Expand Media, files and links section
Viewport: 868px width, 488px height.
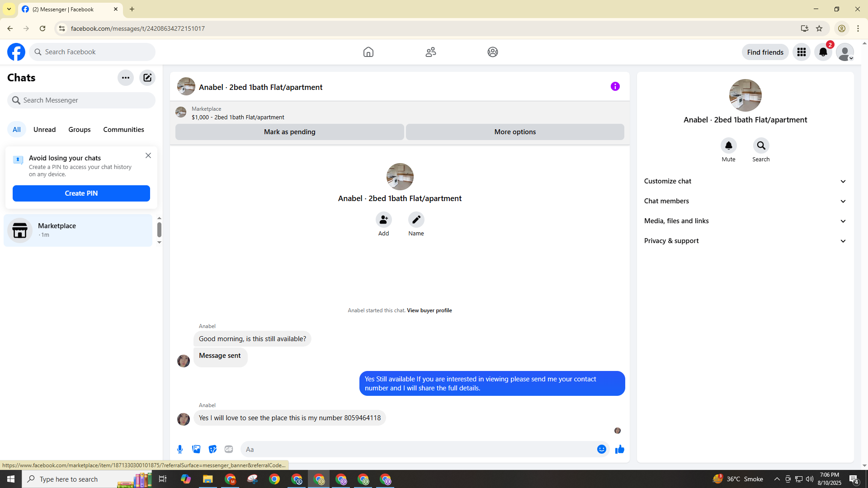[x=745, y=221]
